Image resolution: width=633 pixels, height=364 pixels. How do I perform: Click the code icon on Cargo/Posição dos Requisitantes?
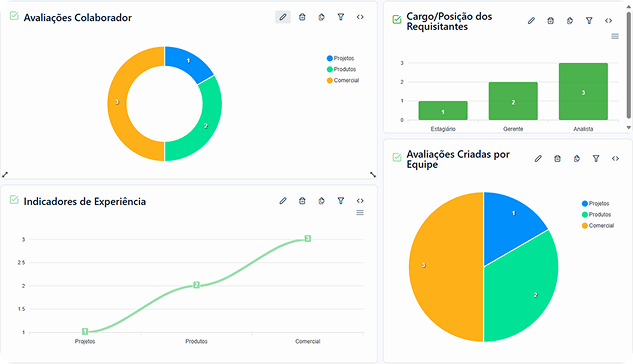(608, 21)
